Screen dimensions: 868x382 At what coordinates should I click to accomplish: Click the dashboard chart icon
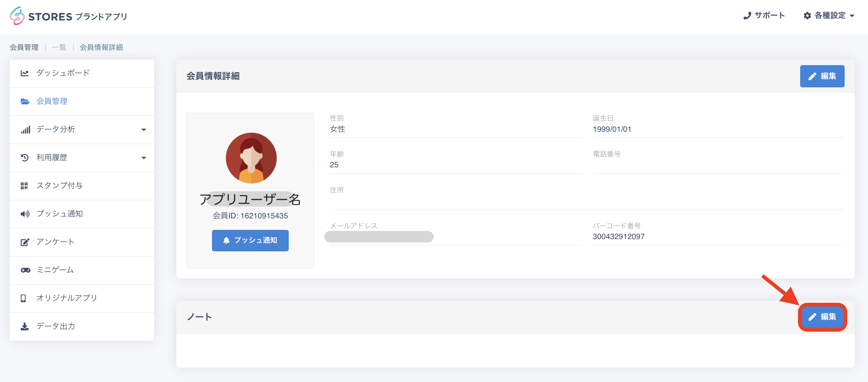(24, 73)
